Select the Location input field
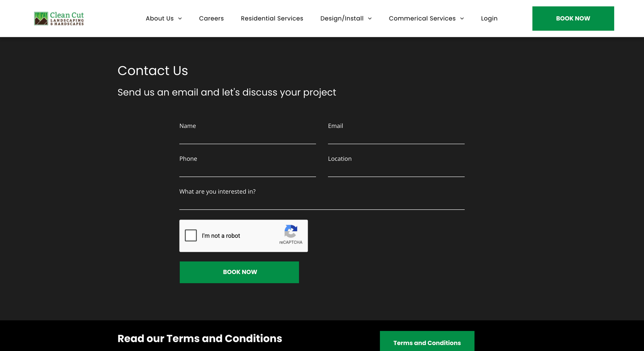This screenshot has height=351, width=644. point(396,171)
